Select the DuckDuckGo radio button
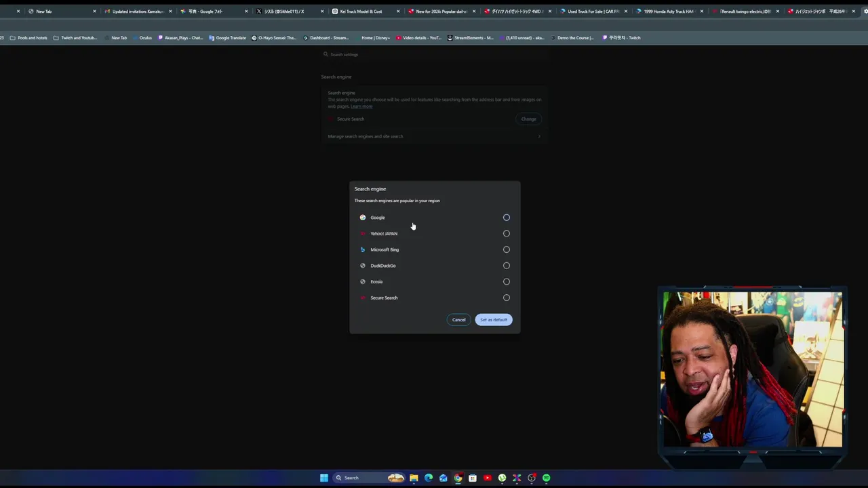The width and height of the screenshot is (868, 488). point(507,266)
